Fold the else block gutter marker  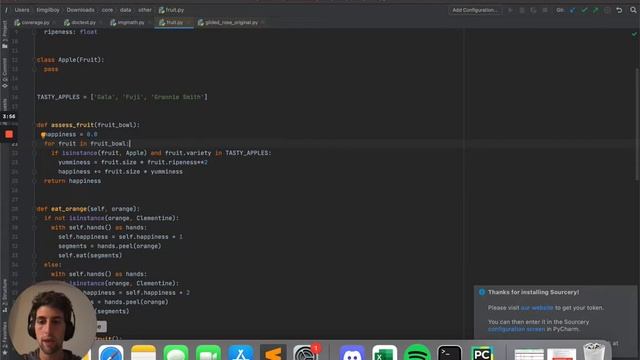(x=34, y=265)
